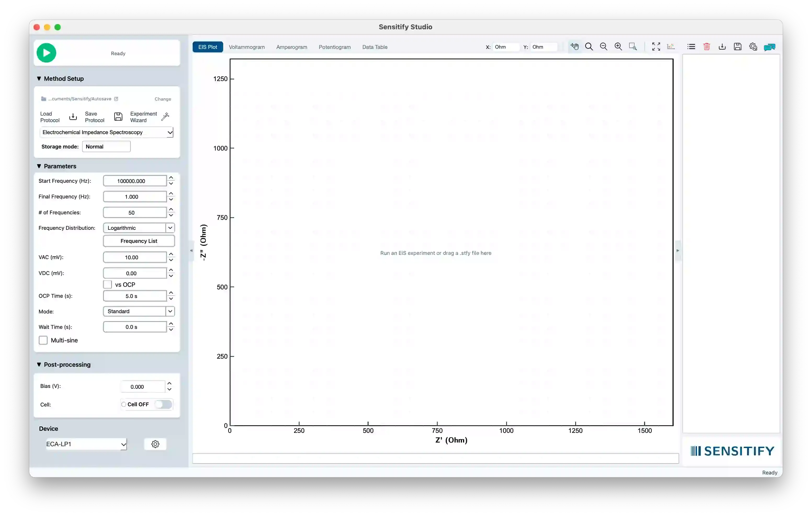Open device settings gear icon
812x516 pixels.
[155, 444]
